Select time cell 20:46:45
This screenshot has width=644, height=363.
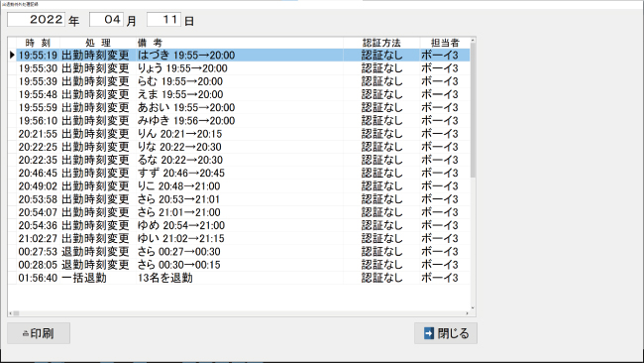coord(38,174)
